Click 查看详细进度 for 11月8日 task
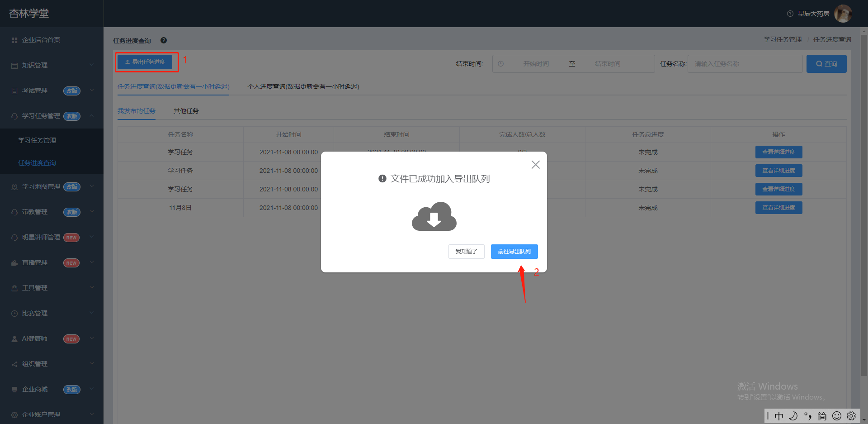 pyautogui.click(x=778, y=208)
